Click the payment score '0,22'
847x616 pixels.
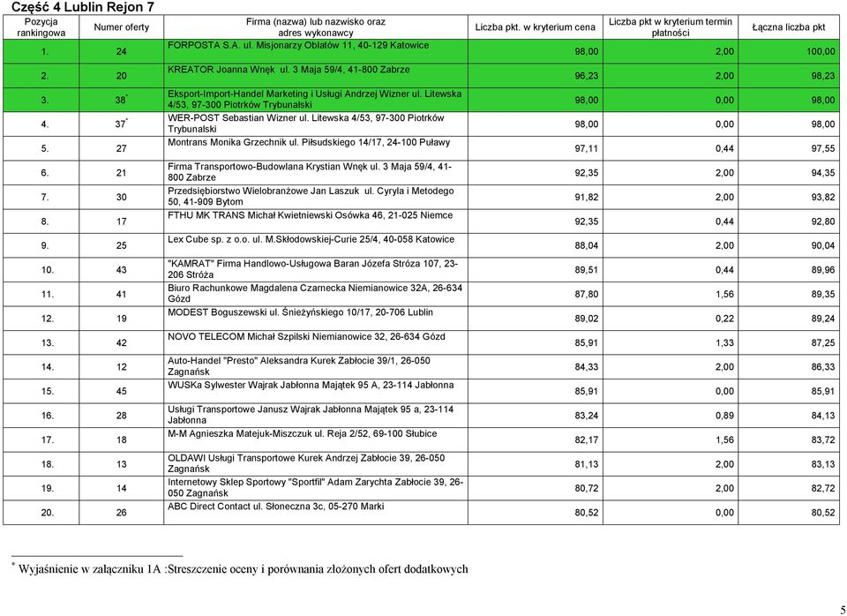(x=724, y=319)
